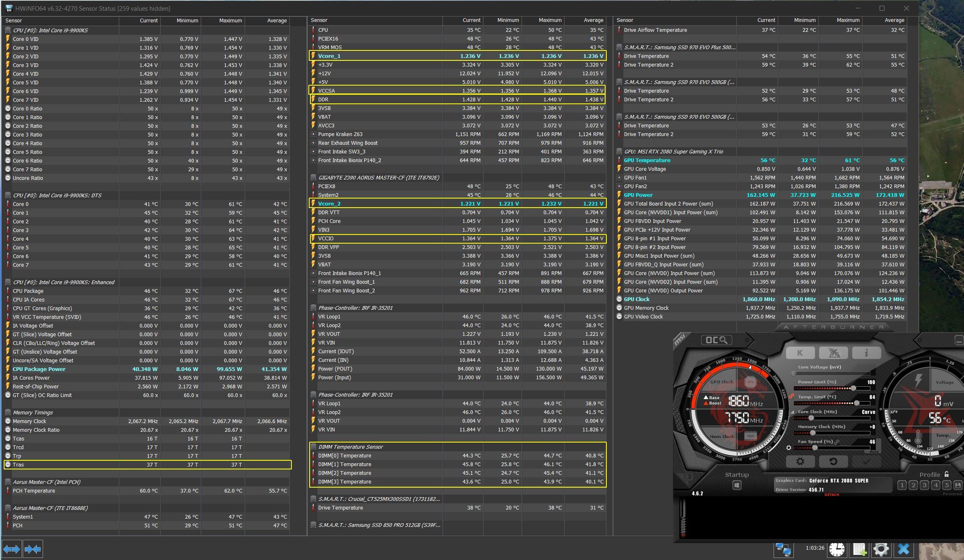Click the Average column header in right panel

[885, 20]
